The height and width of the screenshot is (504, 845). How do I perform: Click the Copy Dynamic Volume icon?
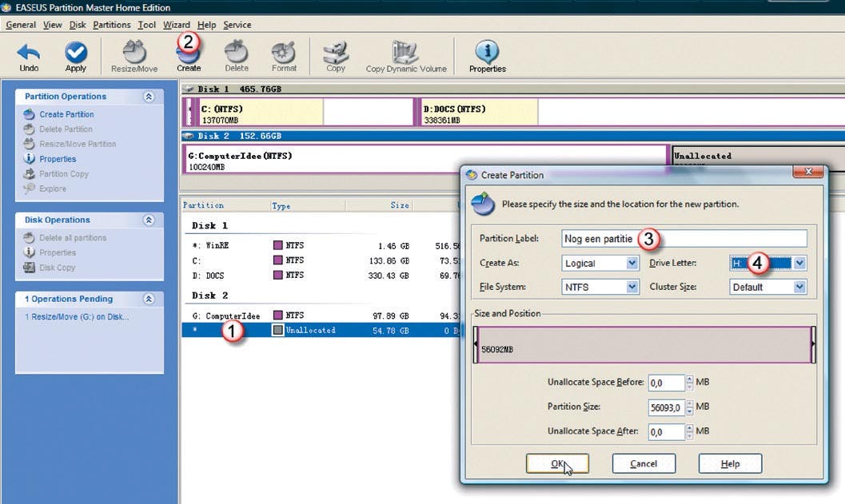tap(405, 52)
